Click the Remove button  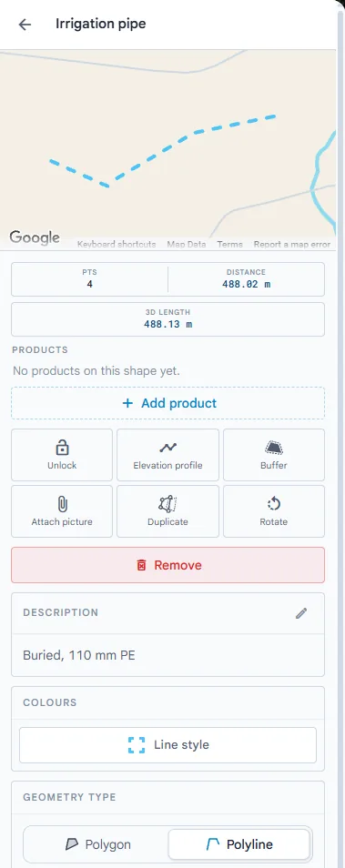click(x=167, y=565)
